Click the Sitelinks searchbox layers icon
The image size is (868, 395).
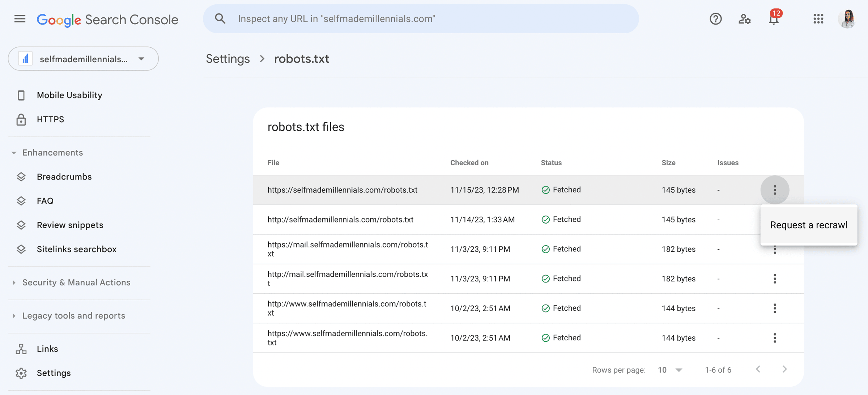click(21, 249)
